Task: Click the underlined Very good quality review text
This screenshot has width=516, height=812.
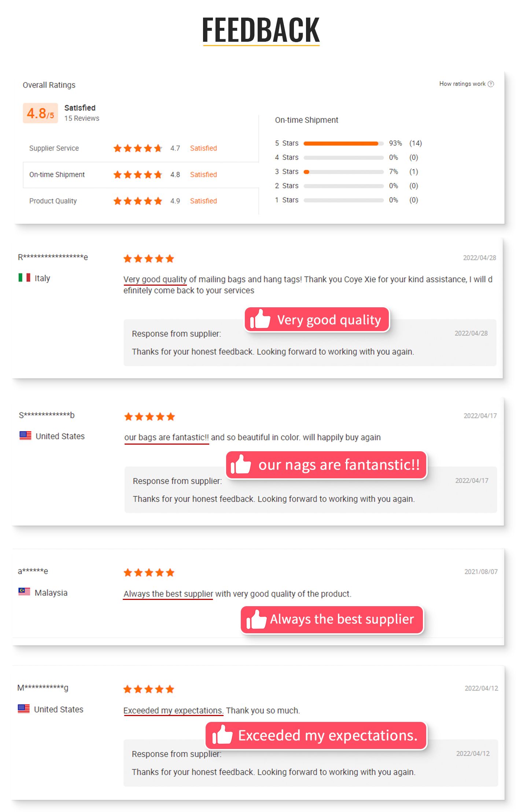Action: coord(155,279)
